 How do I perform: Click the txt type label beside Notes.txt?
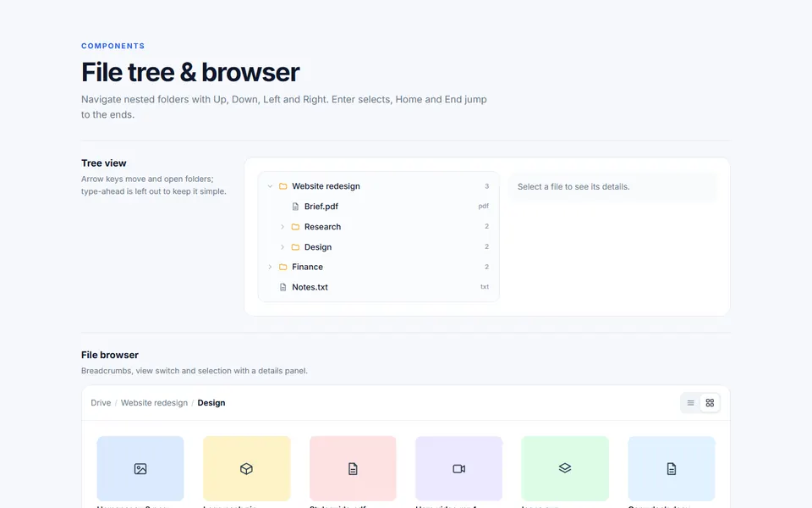click(x=484, y=287)
